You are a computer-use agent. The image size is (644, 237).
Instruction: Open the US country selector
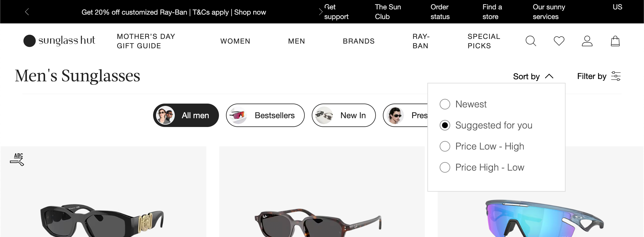tap(617, 7)
